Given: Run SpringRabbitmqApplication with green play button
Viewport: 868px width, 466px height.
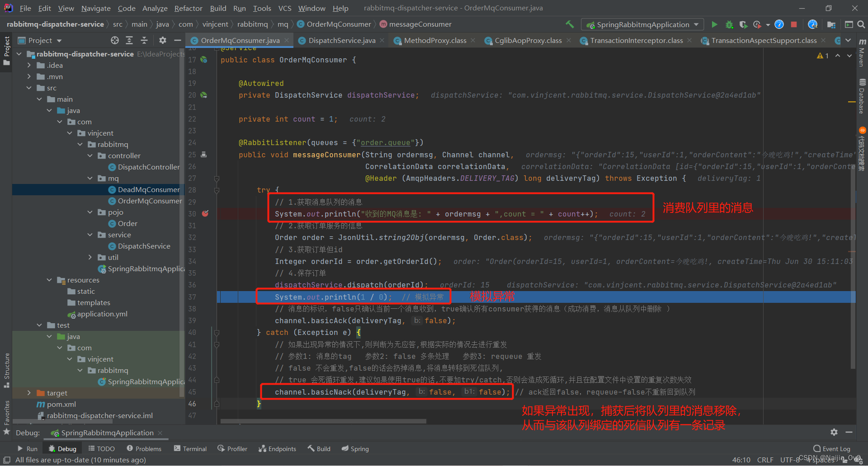Looking at the screenshot, I should pos(714,24).
